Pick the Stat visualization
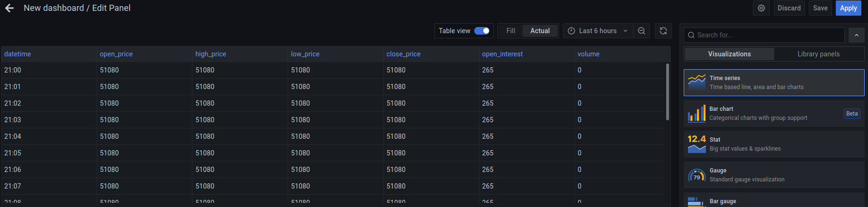 coord(774,144)
